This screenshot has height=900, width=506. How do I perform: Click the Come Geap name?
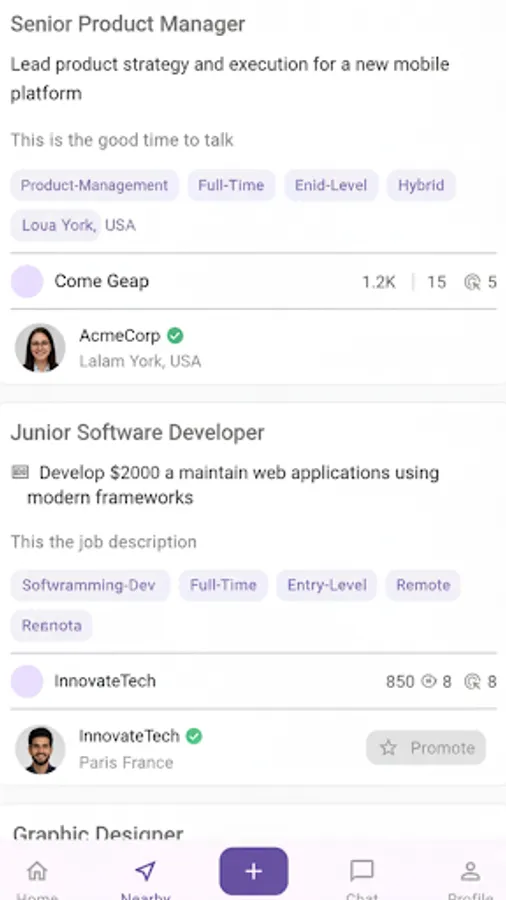click(x=102, y=281)
